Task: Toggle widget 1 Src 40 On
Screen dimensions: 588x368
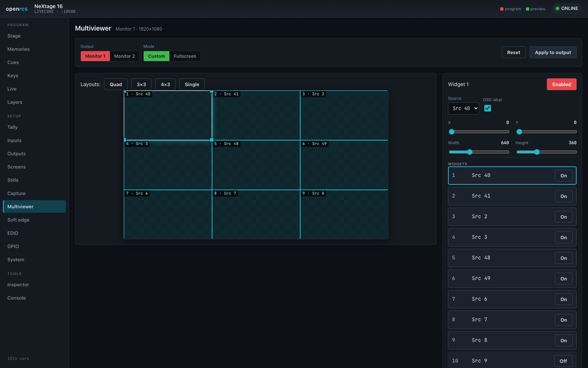Action: pos(564,176)
